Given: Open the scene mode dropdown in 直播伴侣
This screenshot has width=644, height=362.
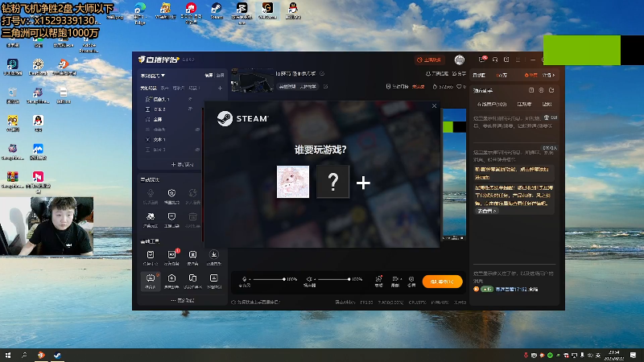Looking at the screenshot, I should tap(153, 76).
